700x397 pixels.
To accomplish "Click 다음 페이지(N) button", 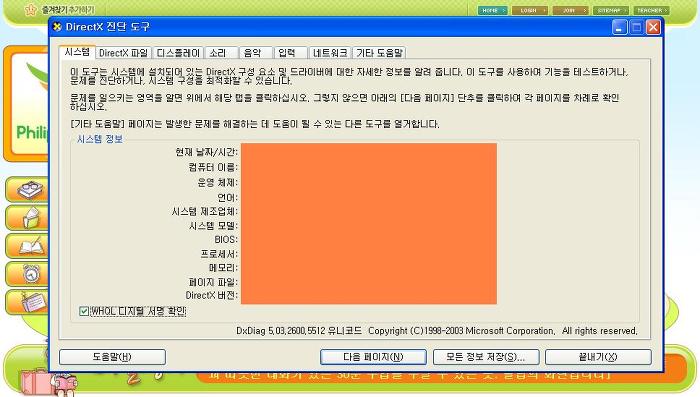I will 373,357.
